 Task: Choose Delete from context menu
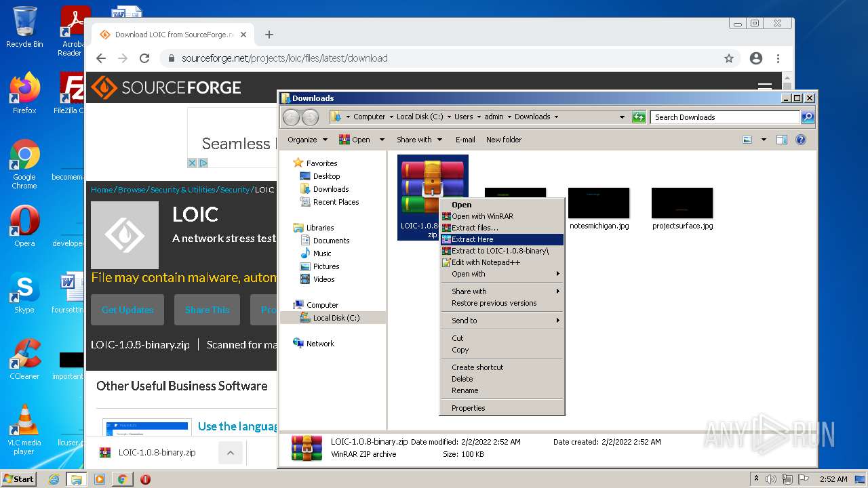tap(502, 379)
